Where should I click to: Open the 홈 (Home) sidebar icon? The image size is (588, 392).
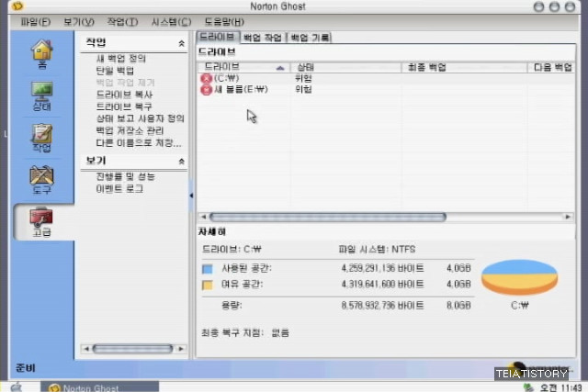click(42, 53)
